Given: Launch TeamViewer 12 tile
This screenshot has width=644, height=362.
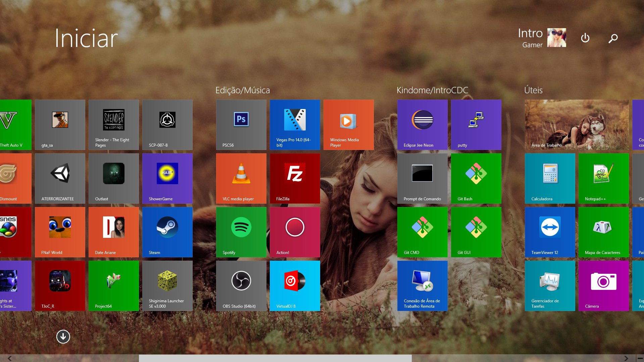Looking at the screenshot, I should [x=550, y=232].
